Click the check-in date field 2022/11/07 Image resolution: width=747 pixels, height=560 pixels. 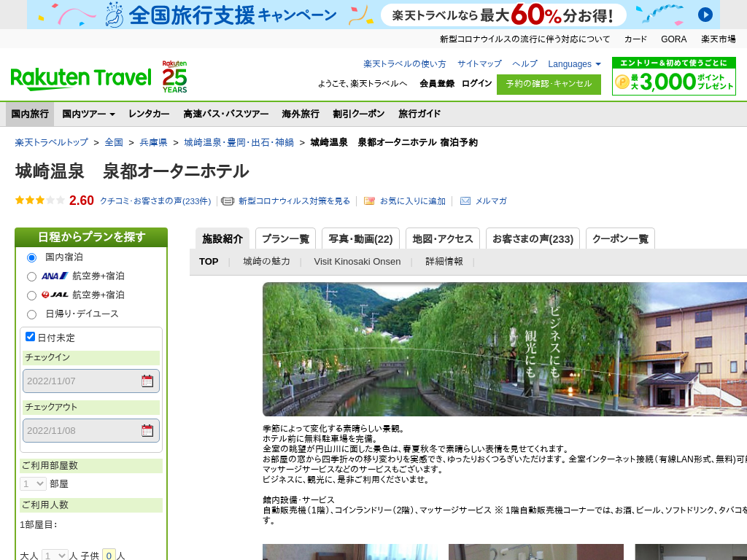click(x=91, y=381)
